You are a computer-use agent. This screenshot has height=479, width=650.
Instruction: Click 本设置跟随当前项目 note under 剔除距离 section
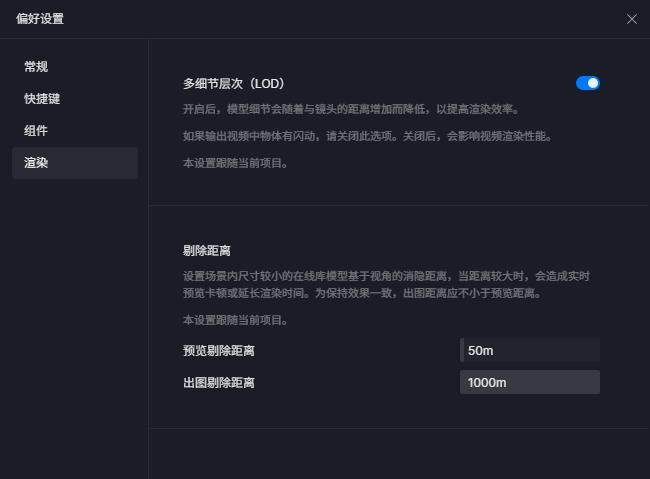236,321
